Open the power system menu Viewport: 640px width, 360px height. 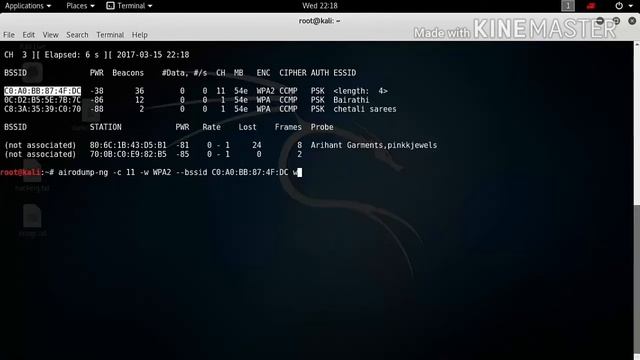tap(624, 6)
